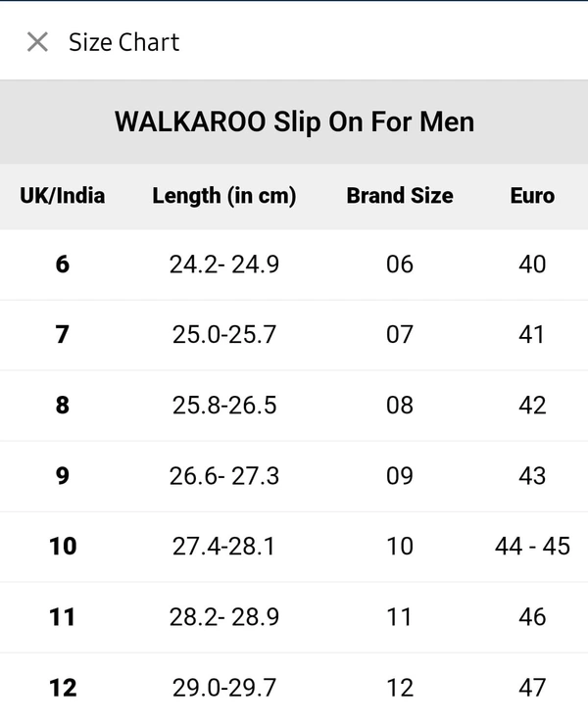This screenshot has height=723, width=588.
Task: Click UK/India size 12 row label
Action: pyautogui.click(x=63, y=687)
